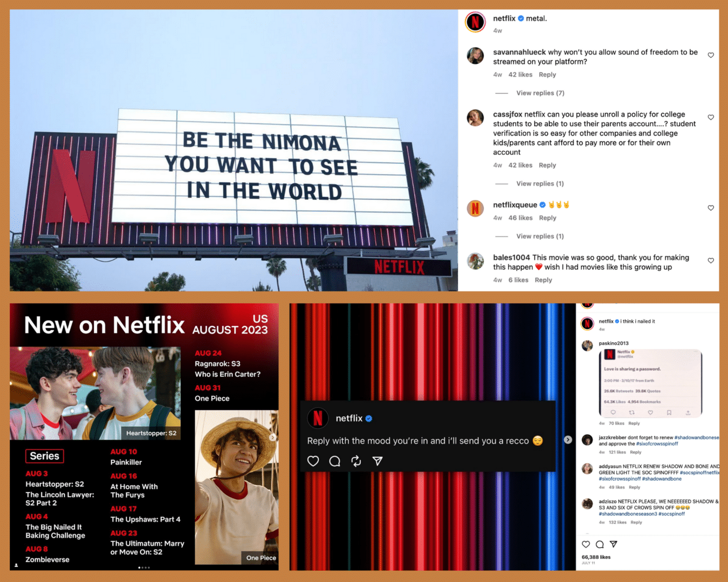Viewport: 728px width, 582px height.
Task: Click carousel page dots under New on Netflix
Action: 144,567
